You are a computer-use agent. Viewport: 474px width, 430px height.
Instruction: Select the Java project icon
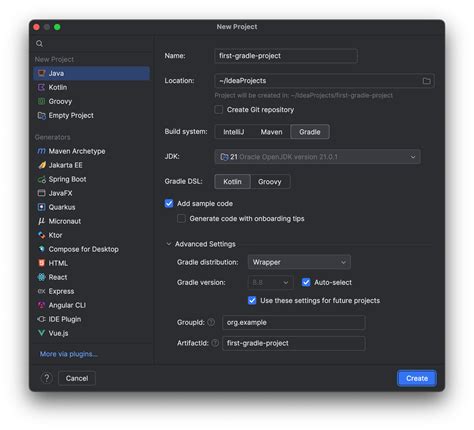click(x=41, y=73)
